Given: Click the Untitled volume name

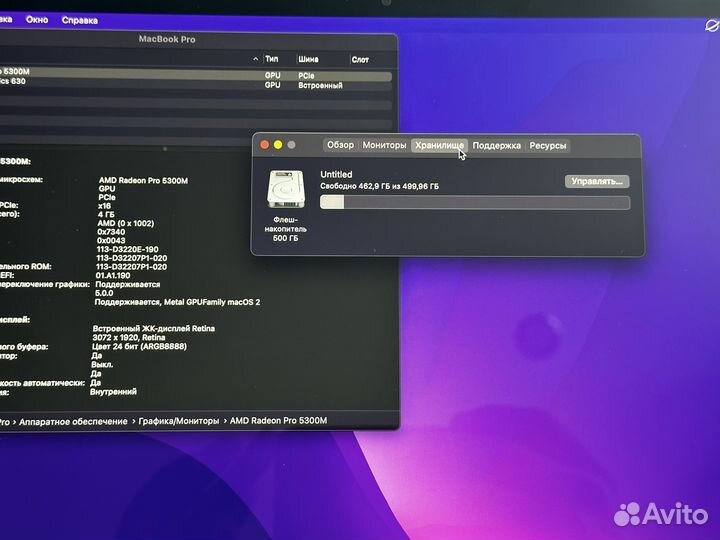Looking at the screenshot, I should point(336,174).
